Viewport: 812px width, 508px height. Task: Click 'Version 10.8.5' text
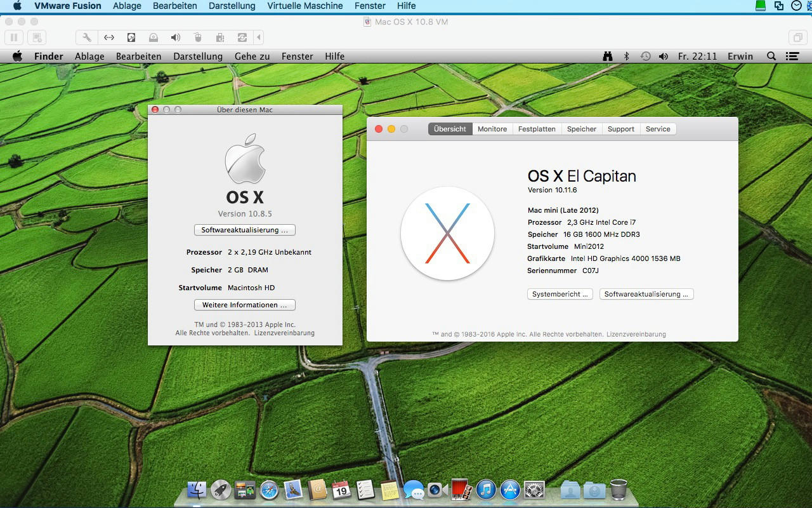click(x=245, y=213)
